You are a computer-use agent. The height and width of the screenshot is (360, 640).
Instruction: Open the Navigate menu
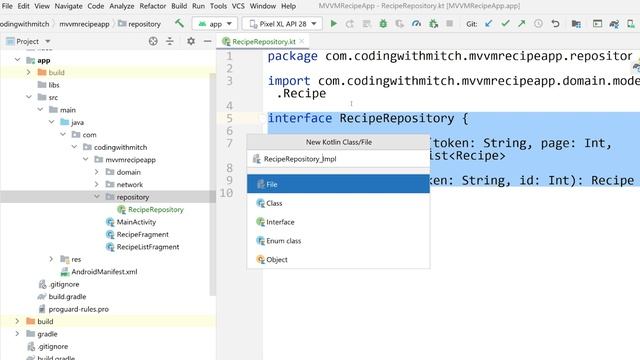(68, 6)
